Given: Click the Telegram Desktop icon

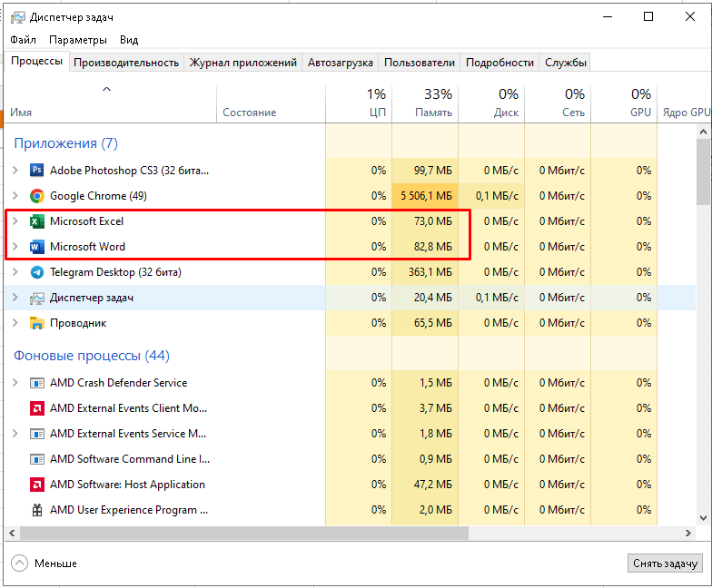Looking at the screenshot, I should [36, 272].
